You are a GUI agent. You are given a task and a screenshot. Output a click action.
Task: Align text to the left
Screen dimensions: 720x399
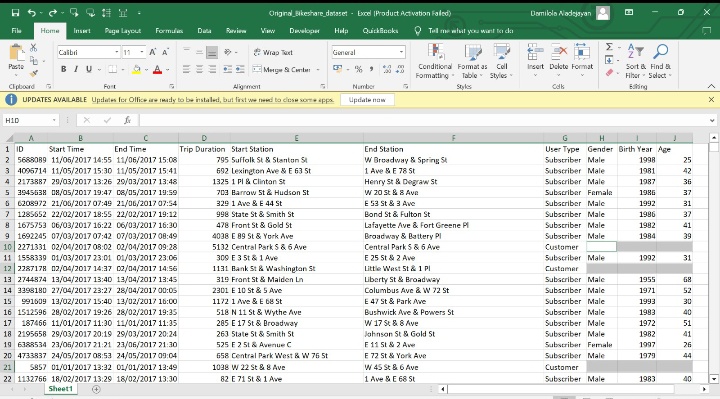coord(186,69)
